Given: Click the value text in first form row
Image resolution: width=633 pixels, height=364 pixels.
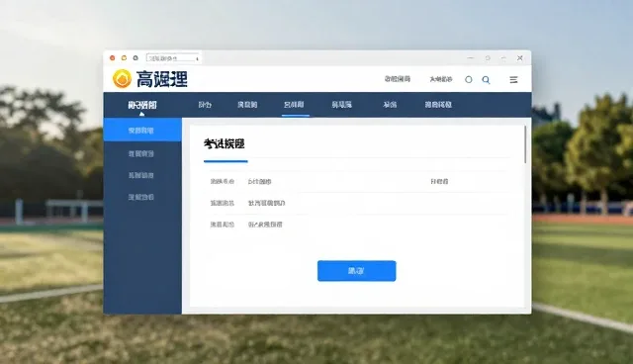Looking at the screenshot, I should pos(259,182).
